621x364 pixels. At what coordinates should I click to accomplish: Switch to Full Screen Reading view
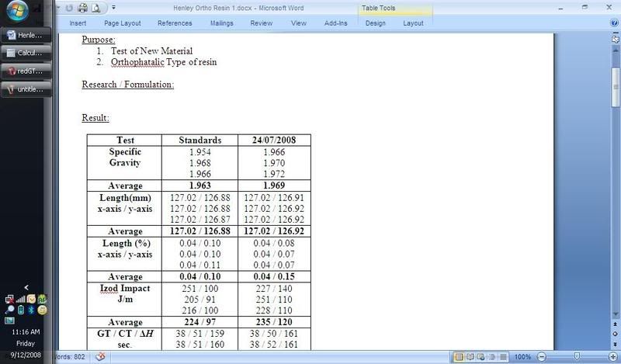pos(470,356)
